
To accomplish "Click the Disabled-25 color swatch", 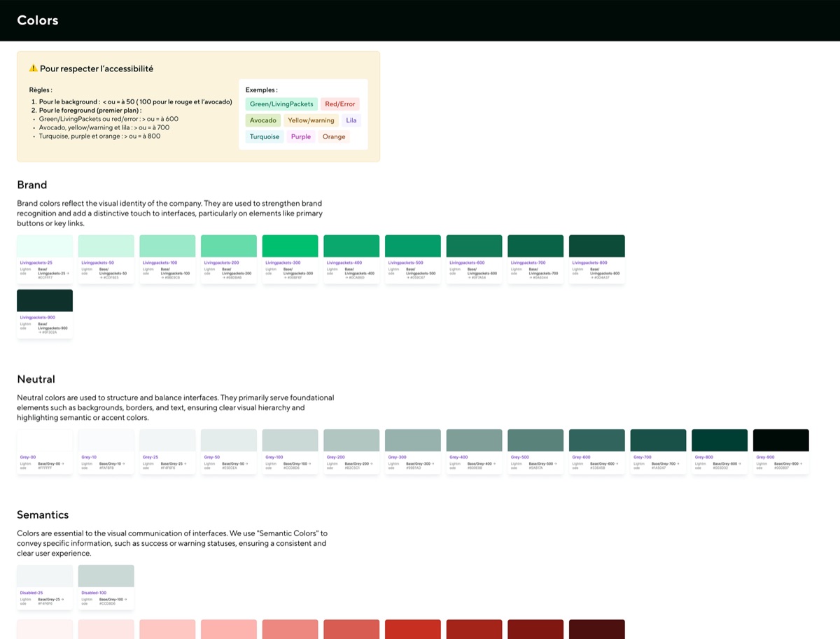I will 45,576.
